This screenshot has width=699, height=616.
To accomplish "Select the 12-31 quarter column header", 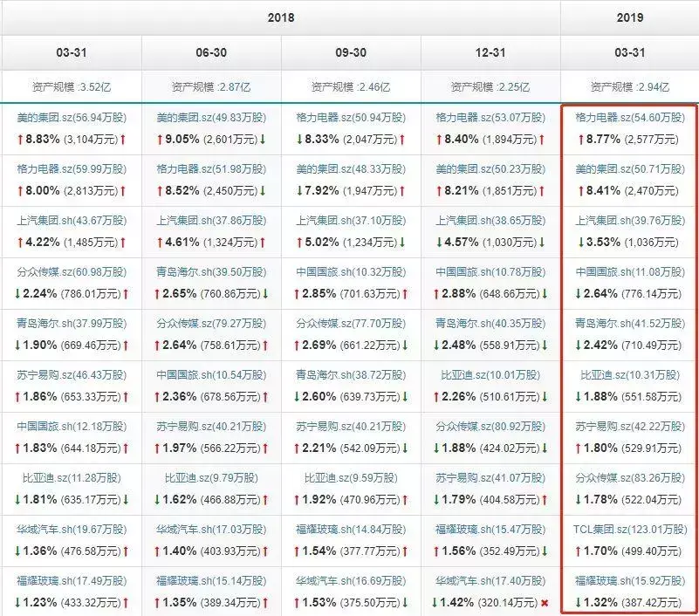I will [490, 52].
